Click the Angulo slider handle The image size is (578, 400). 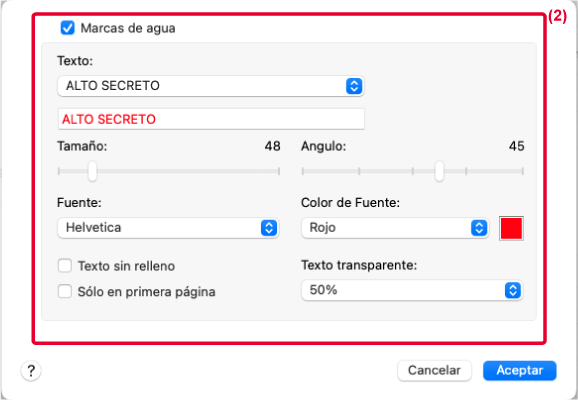[x=439, y=171]
